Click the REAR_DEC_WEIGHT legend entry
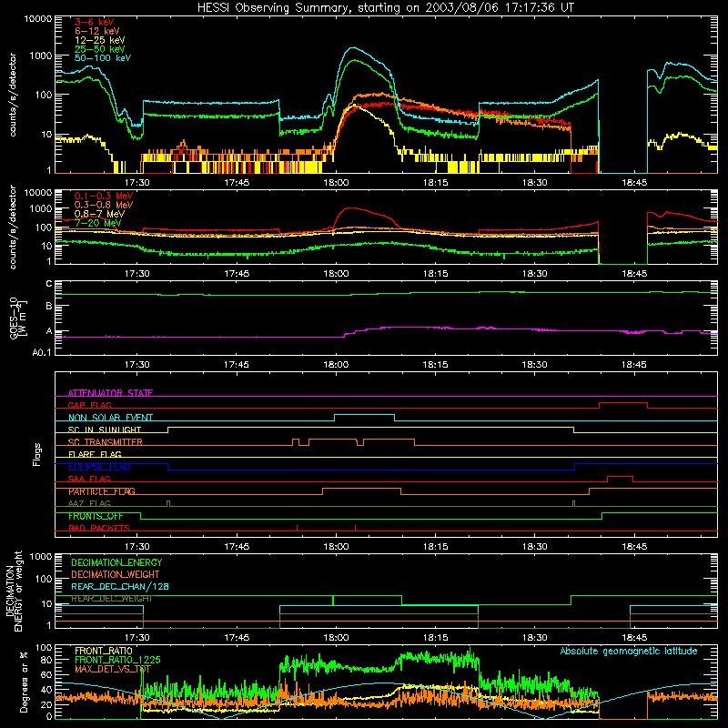Image resolution: width=728 pixels, height=728 pixels. [x=111, y=599]
